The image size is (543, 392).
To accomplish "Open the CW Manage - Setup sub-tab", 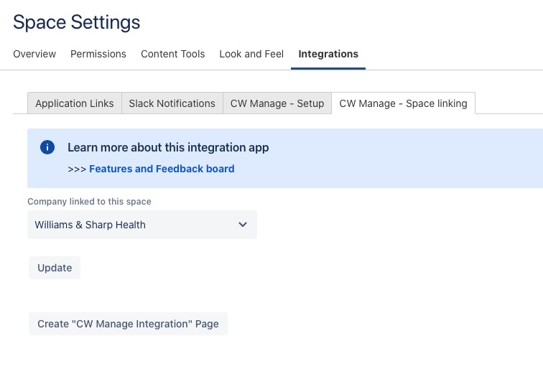I will [x=277, y=103].
